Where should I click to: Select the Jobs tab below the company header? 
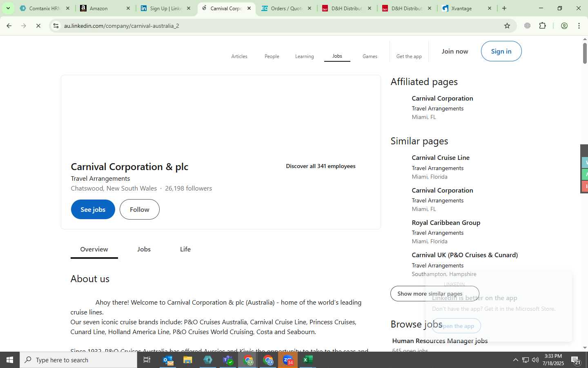click(x=144, y=249)
